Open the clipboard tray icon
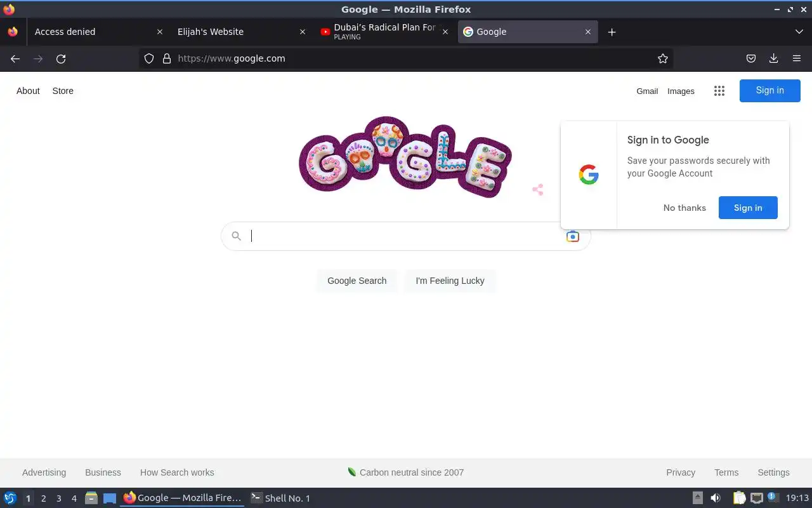Image resolution: width=812 pixels, height=508 pixels. tap(739, 498)
